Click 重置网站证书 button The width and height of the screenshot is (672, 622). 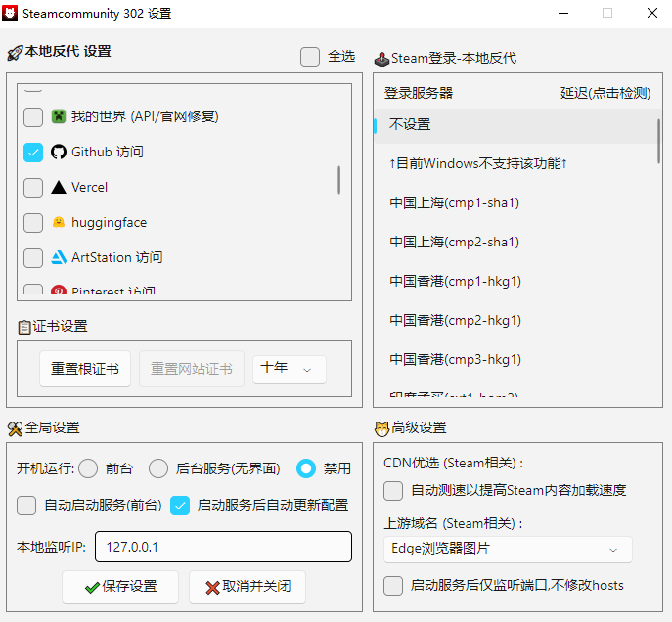[x=192, y=369]
